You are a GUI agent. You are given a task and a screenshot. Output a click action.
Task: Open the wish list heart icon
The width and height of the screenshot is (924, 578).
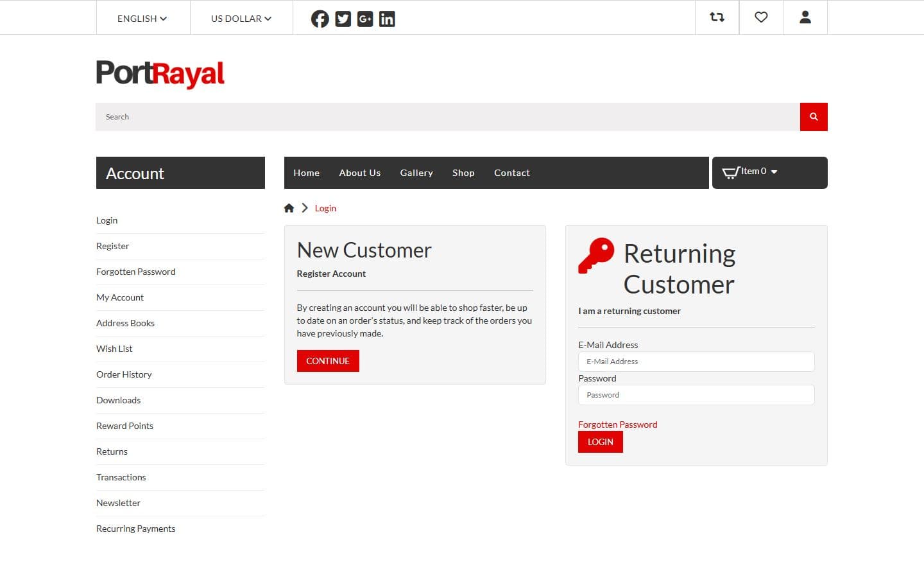coord(761,17)
